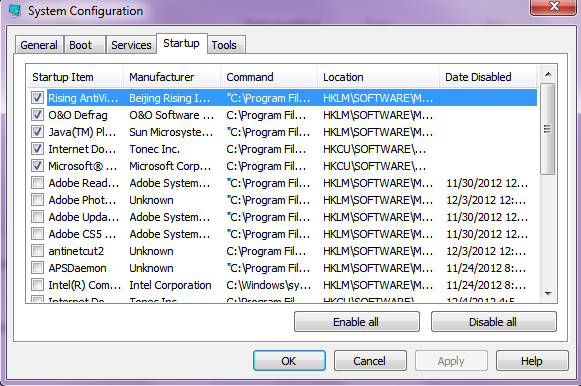Image resolution: width=581 pixels, height=386 pixels.
Task: Check the Adobe CS5 startup checkbox
Action: pyautogui.click(x=37, y=234)
